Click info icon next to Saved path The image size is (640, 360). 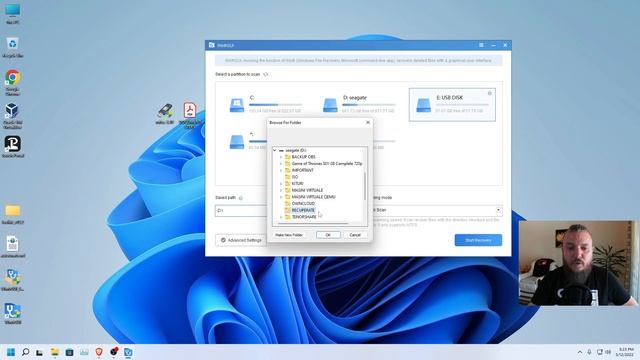[240, 198]
